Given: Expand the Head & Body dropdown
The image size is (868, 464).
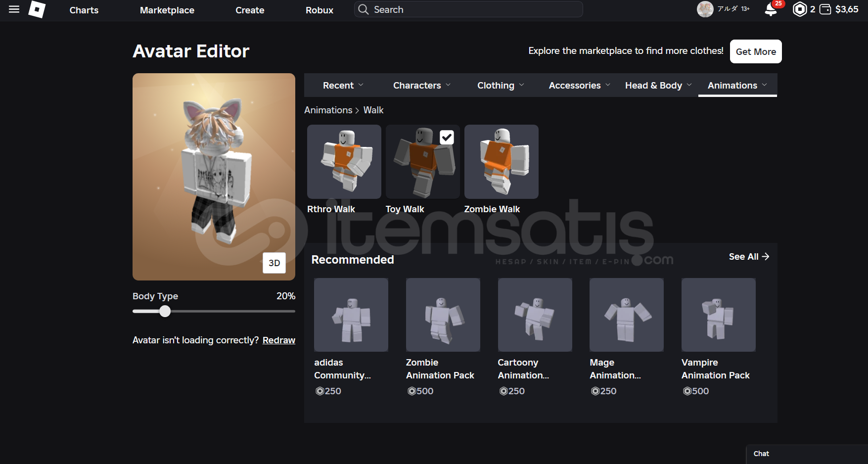Looking at the screenshot, I should click(x=658, y=86).
